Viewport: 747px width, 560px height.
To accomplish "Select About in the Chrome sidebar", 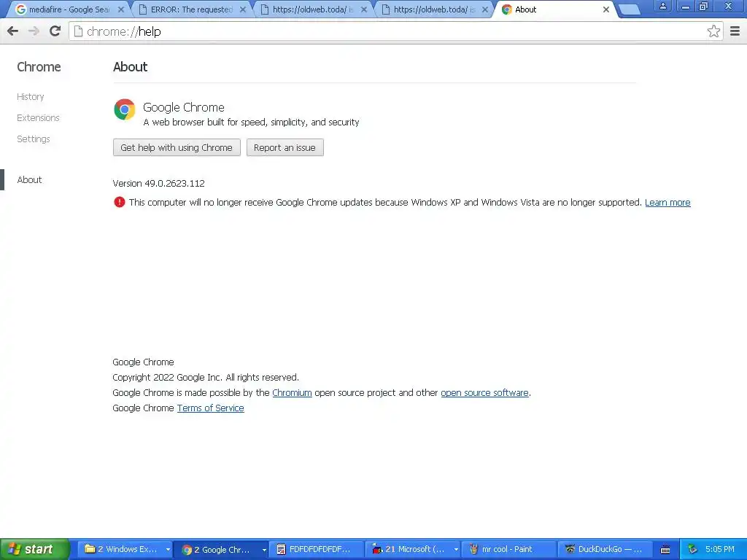I will coord(29,180).
